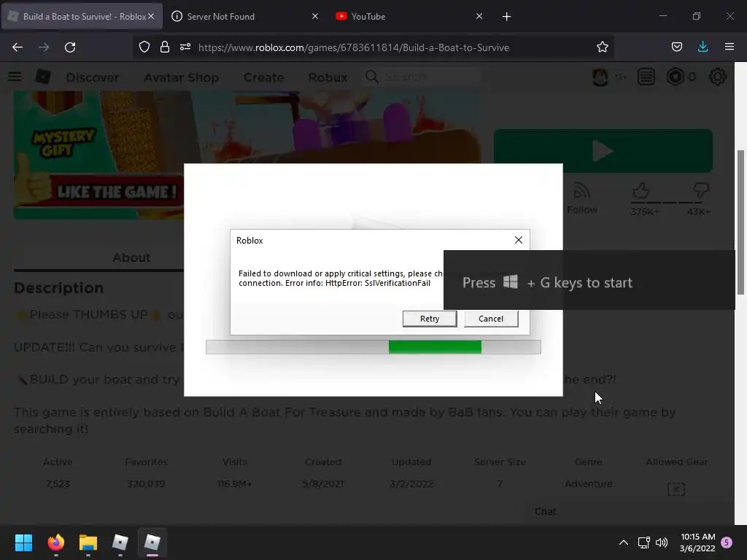Open Firefox from the taskbar
747x560 pixels.
click(x=55, y=542)
